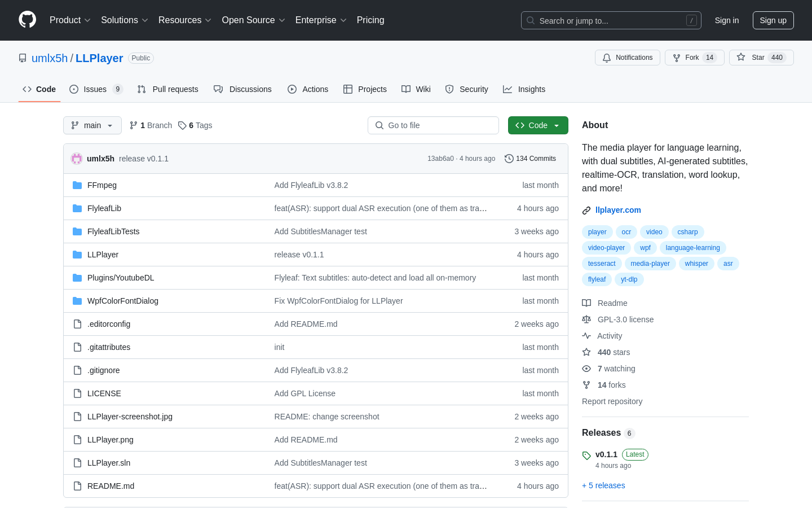The width and height of the screenshot is (812, 508).
Task: Expand the Product menu
Action: (70, 20)
